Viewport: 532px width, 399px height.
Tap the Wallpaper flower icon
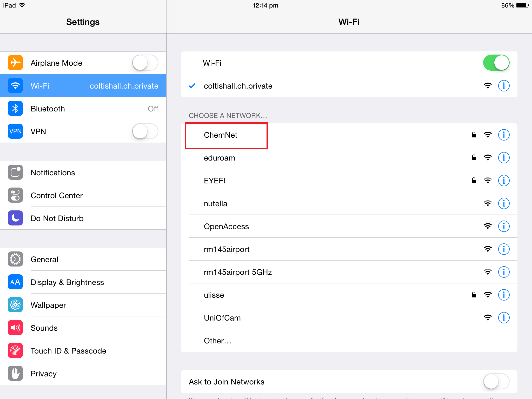point(15,305)
